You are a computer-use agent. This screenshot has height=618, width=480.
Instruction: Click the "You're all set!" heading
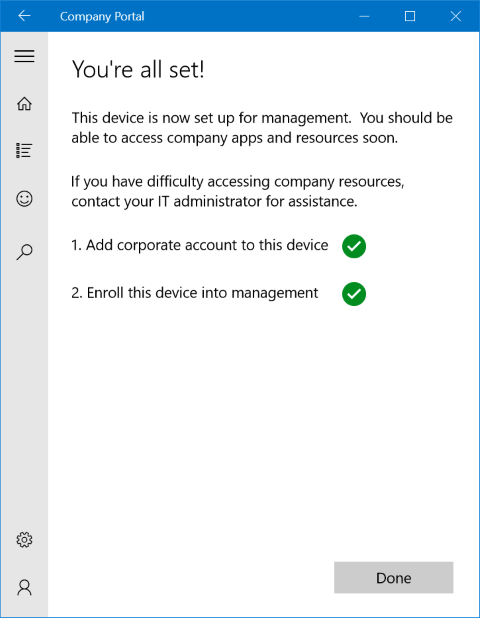(138, 69)
